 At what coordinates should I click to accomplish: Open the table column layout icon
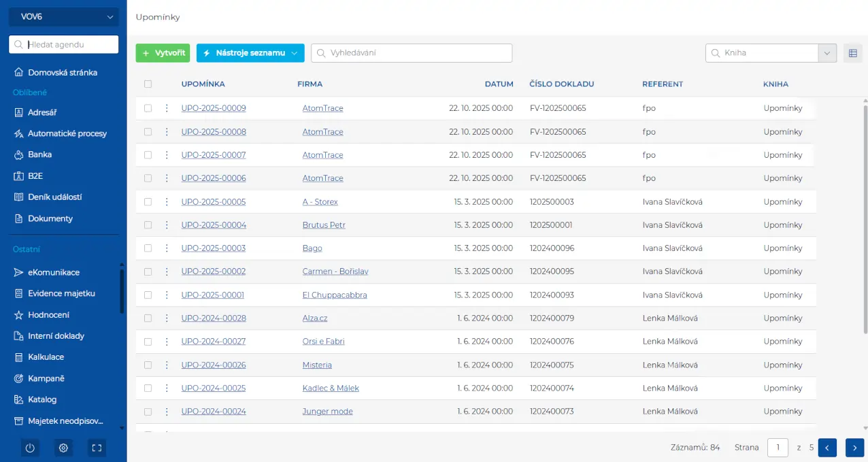[x=852, y=53]
